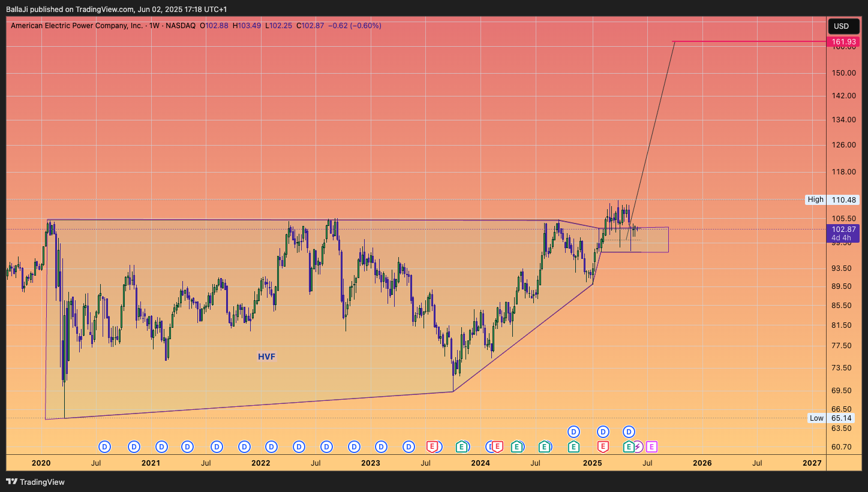Click the red 161.93 target price label
Viewport: 868px width, 492px height.
click(843, 42)
